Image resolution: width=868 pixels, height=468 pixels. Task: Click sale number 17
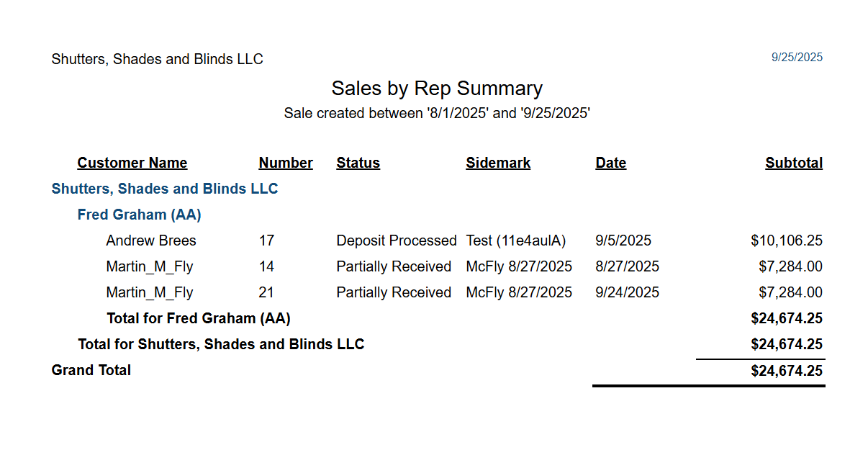pyautogui.click(x=266, y=240)
